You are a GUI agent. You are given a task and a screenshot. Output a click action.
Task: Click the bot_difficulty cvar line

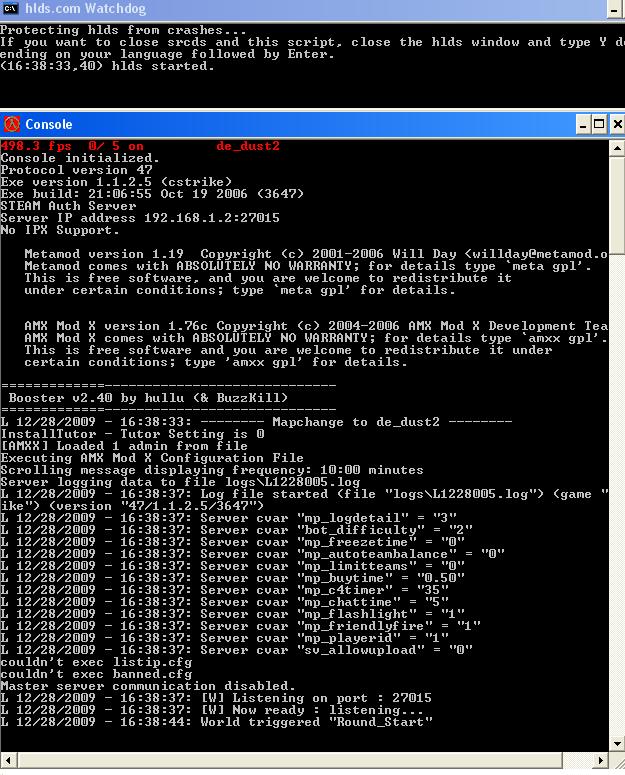tap(236, 530)
